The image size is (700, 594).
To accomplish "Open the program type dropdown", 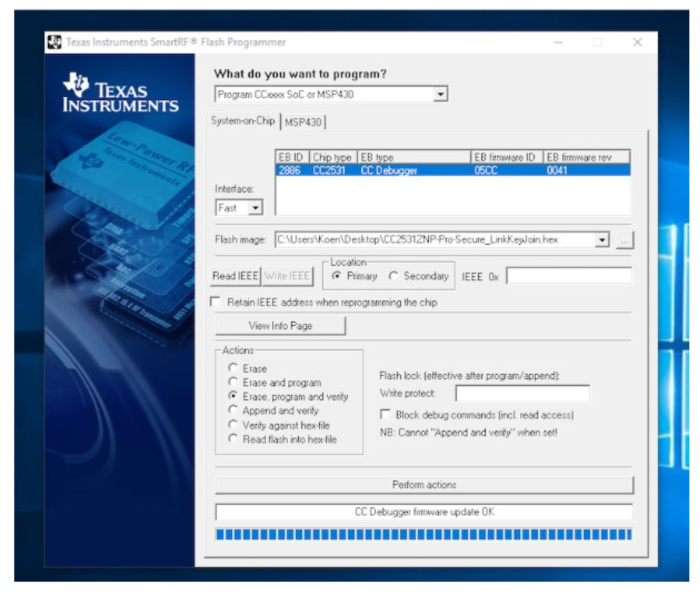I will click(x=440, y=94).
